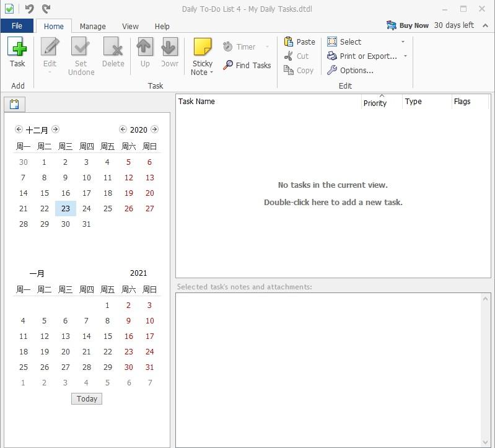Sort by the Priority column header
The height and width of the screenshot is (448, 495).
point(382,102)
